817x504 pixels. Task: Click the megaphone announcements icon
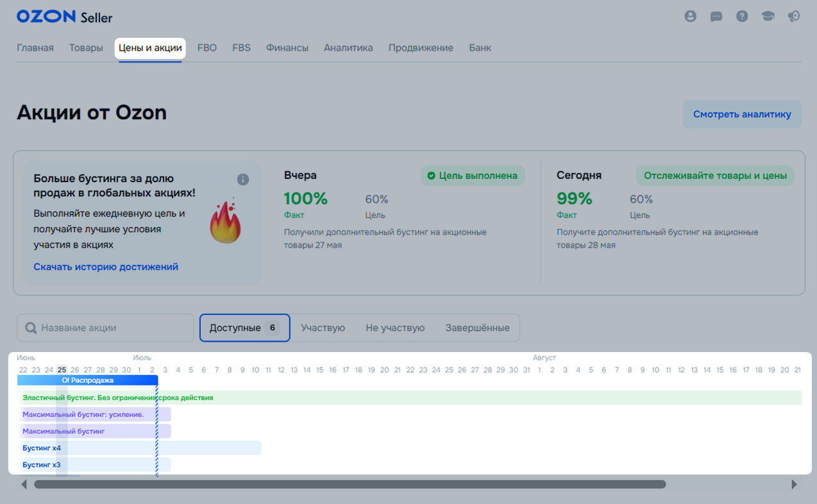(x=794, y=17)
